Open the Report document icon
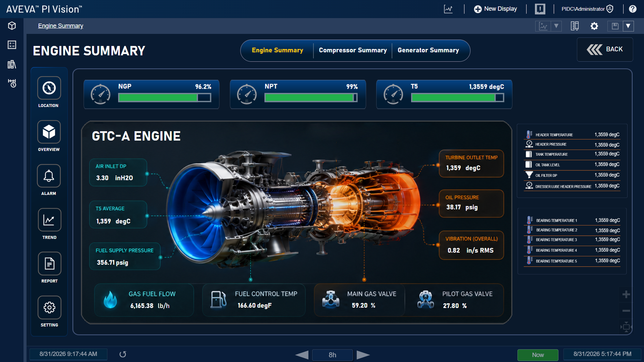644x362 pixels. pyautogui.click(x=49, y=264)
